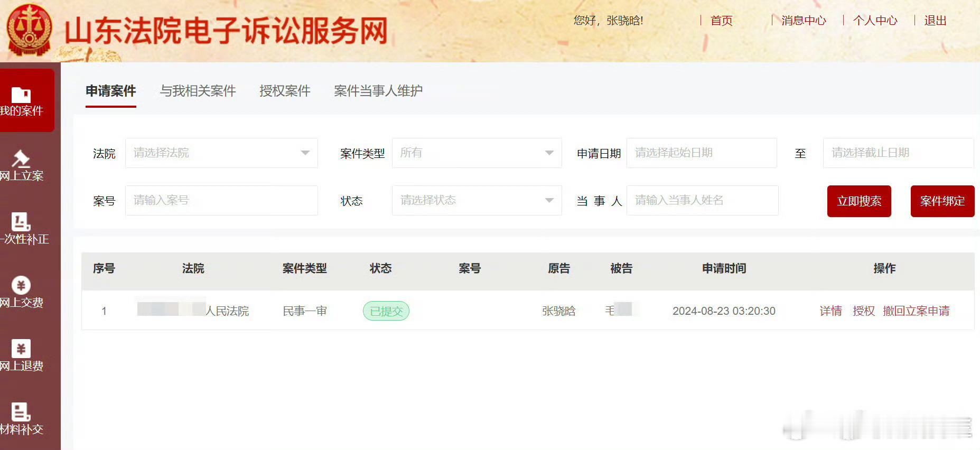
Task: Switch to 申请案件 tab
Action: (x=111, y=91)
